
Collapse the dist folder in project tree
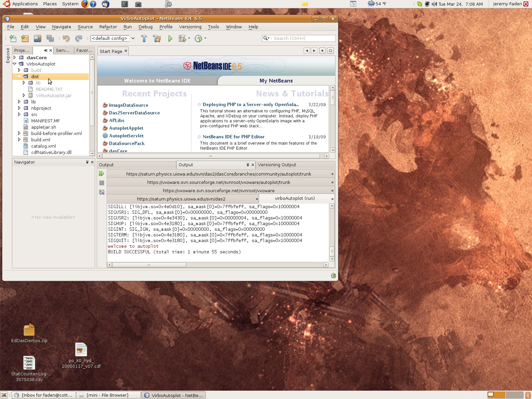point(19,76)
